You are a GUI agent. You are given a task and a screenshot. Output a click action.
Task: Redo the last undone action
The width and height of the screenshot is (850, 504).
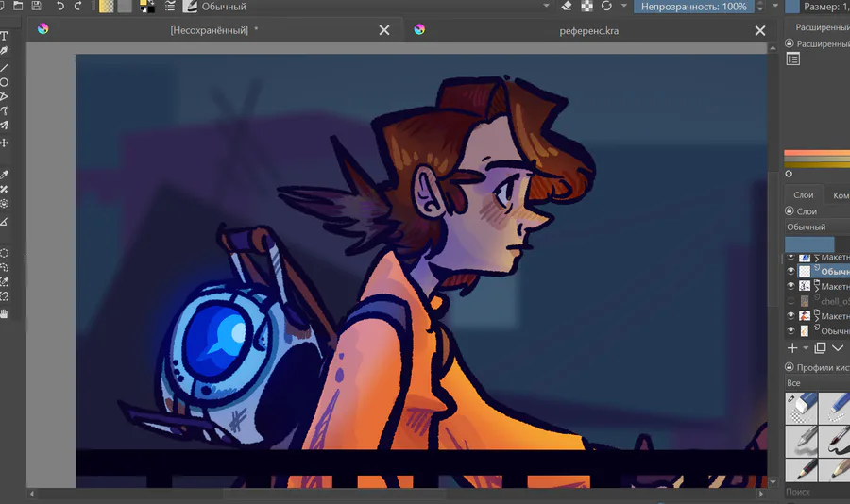(78, 6)
